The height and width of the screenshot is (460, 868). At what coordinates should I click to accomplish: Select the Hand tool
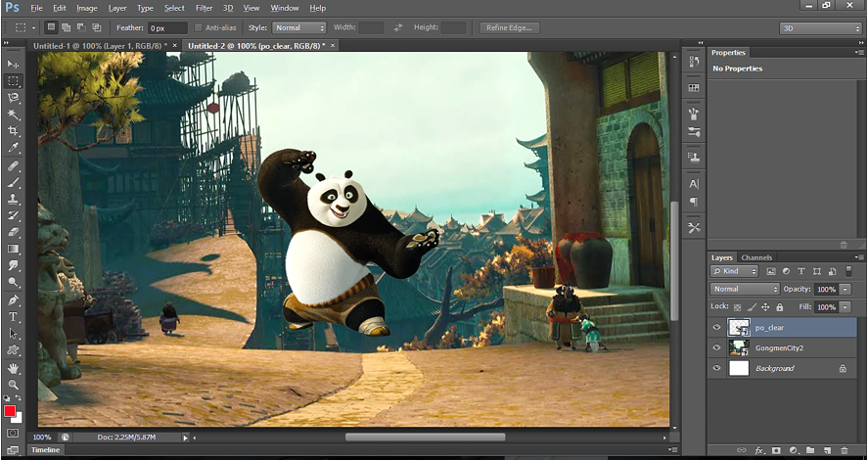(x=14, y=368)
